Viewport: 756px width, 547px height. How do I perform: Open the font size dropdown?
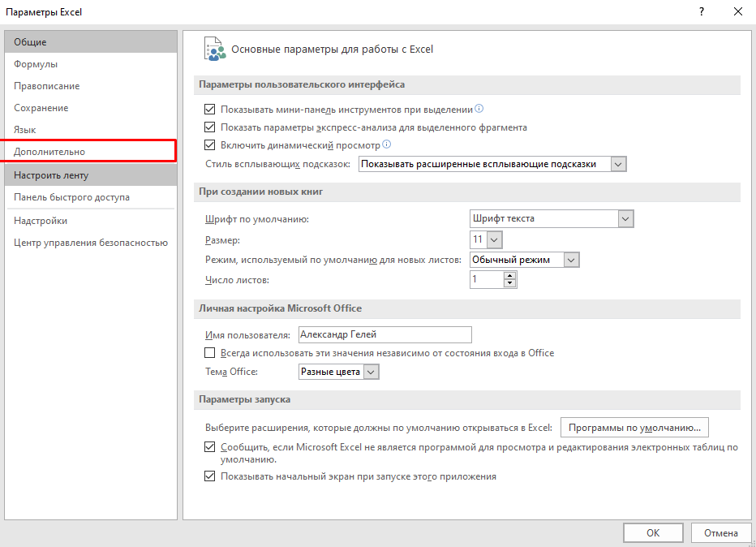click(494, 239)
